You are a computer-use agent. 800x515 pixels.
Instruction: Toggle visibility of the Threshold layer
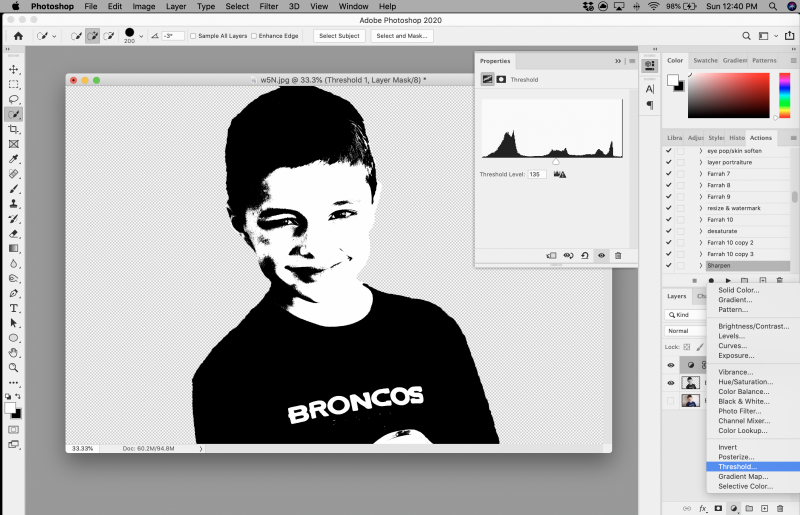pos(670,365)
